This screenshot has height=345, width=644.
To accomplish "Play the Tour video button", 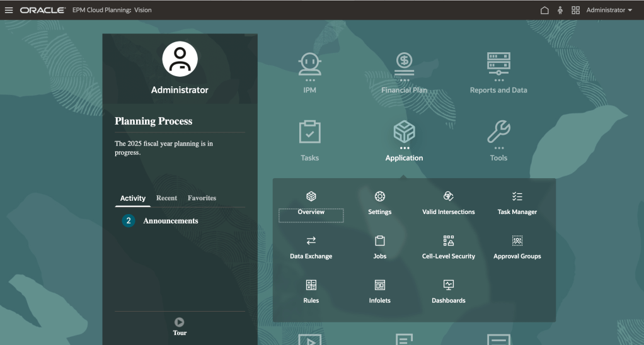I will tap(180, 322).
